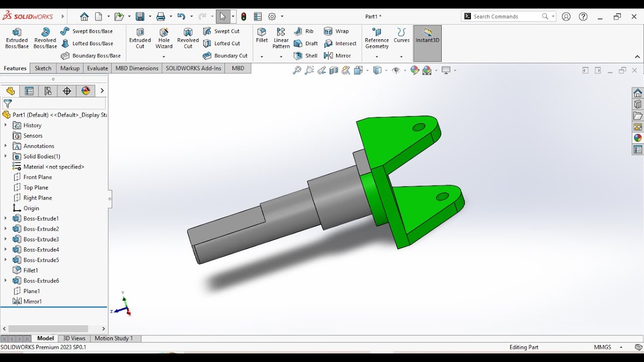This screenshot has height=362, width=644.
Task: Open the MMGS unit system dropdown
Action: pos(621,347)
